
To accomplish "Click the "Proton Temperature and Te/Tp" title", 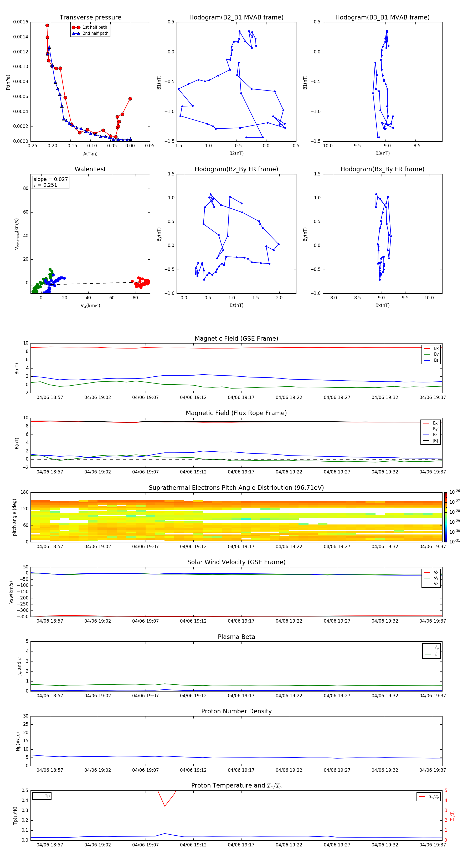I will tap(236, 785).
